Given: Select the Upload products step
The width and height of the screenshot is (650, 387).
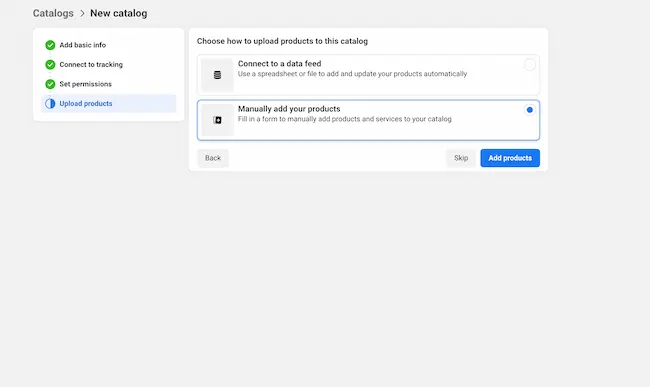Looking at the screenshot, I should pos(109,104).
